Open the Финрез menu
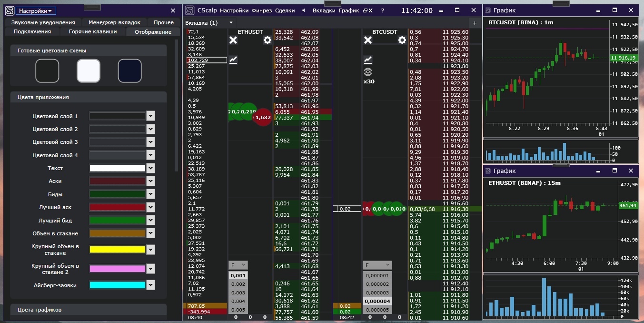The image size is (644, 323). (x=262, y=10)
